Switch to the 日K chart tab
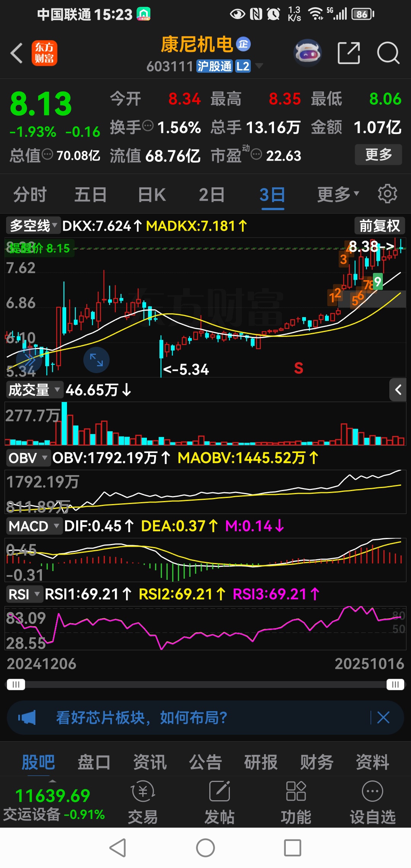 click(x=152, y=195)
